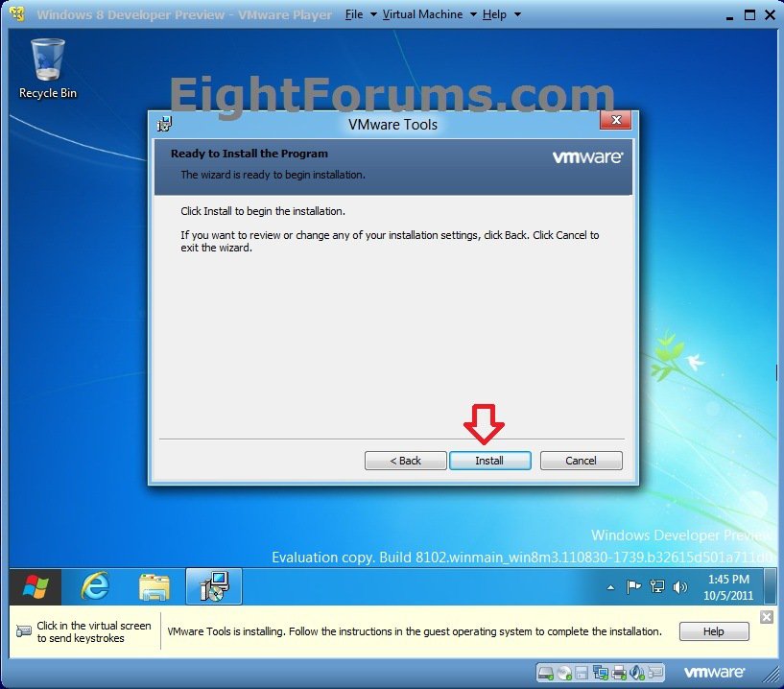784x689 pixels.
Task: Open the Action Center flag icon
Action: (633, 587)
